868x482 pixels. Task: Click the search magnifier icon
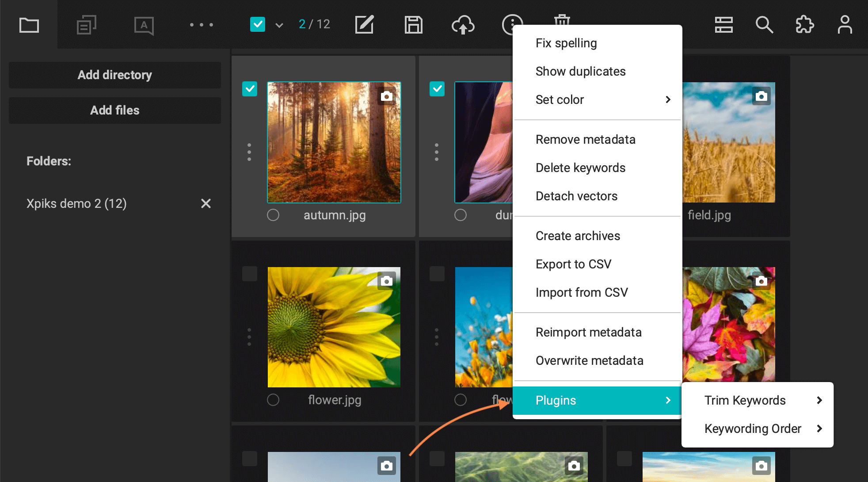click(x=764, y=24)
